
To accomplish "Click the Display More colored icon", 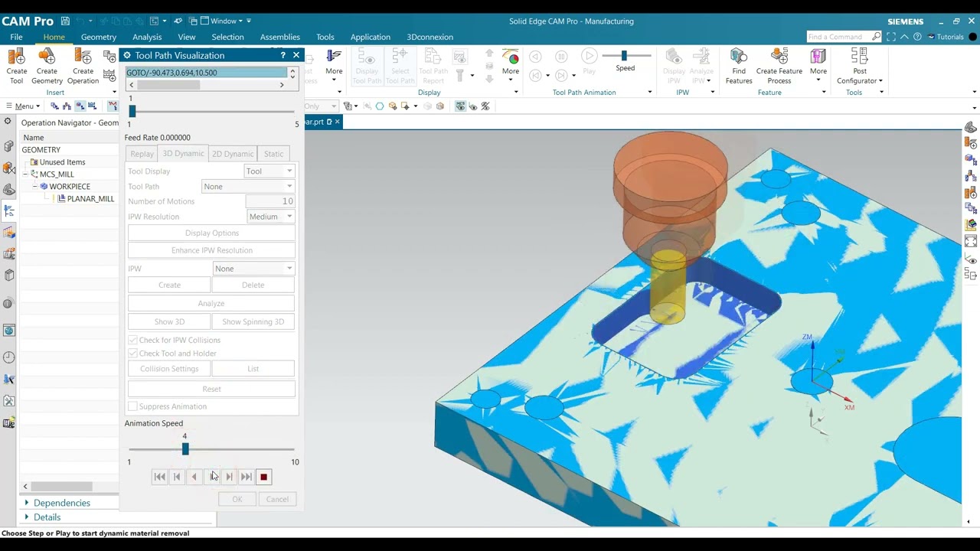I will point(511,57).
